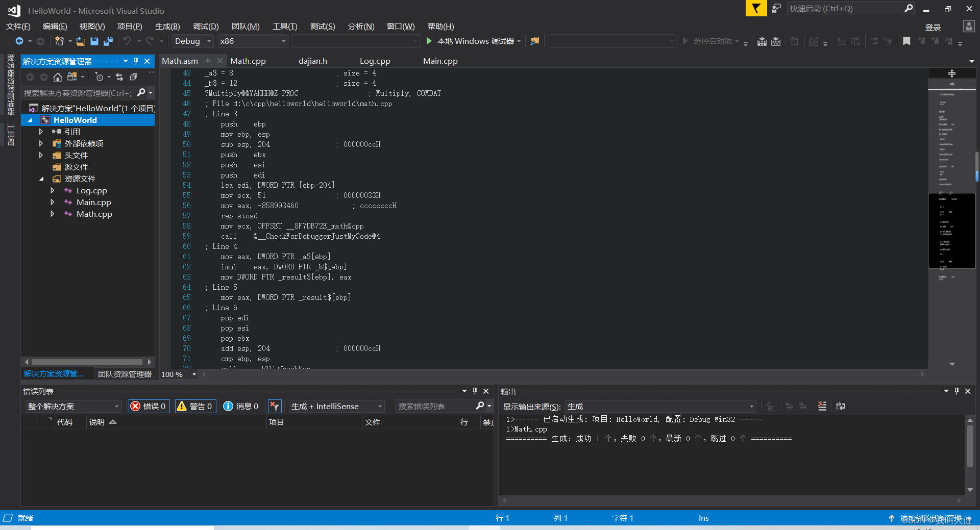Click the yellow notification flag icon
The width and height of the screenshot is (980, 530).
pyautogui.click(x=756, y=8)
